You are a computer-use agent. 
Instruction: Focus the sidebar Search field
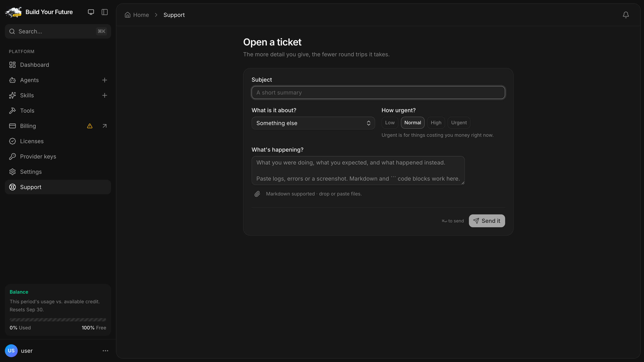[58, 32]
